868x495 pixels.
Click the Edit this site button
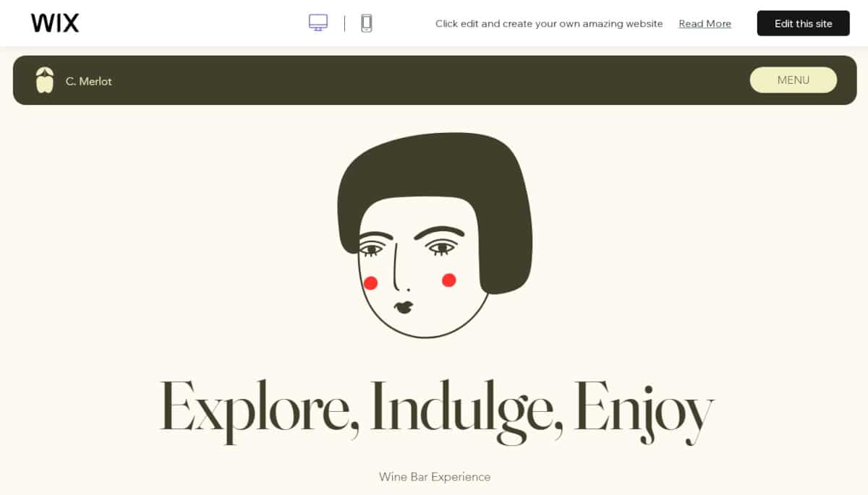[x=804, y=23]
